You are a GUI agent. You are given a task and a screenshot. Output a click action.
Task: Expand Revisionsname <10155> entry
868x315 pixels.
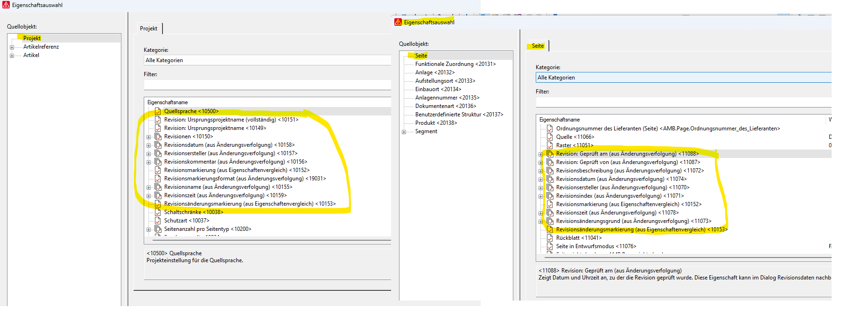(x=149, y=187)
